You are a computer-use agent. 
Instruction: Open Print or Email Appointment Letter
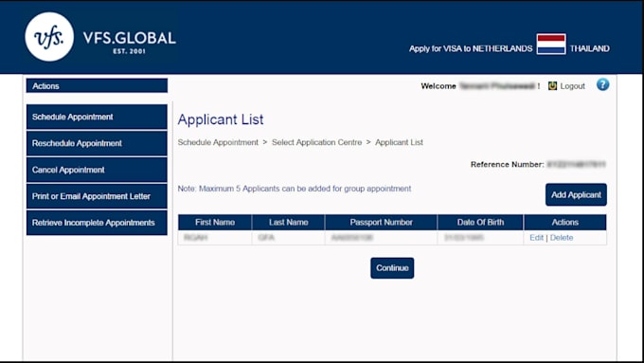(x=97, y=196)
